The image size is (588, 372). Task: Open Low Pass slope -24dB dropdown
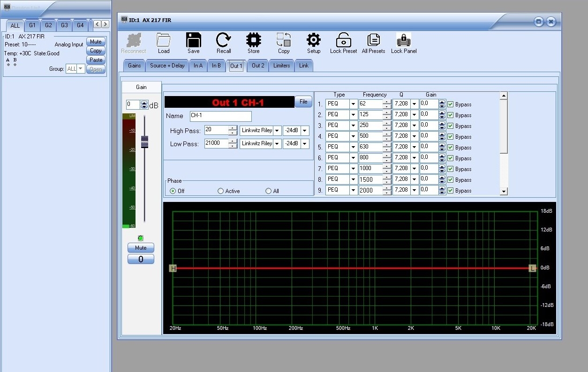point(305,144)
